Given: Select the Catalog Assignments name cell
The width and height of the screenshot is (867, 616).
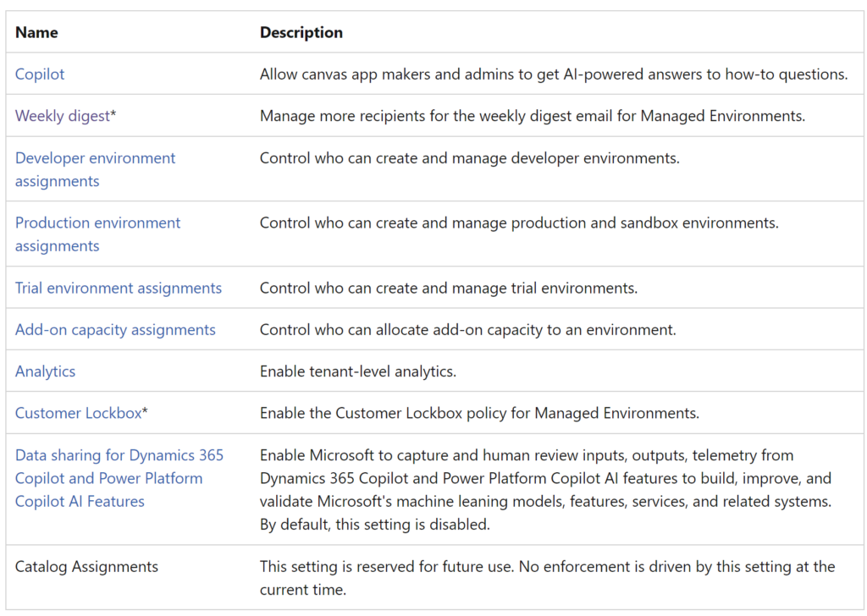Looking at the screenshot, I should (x=87, y=567).
